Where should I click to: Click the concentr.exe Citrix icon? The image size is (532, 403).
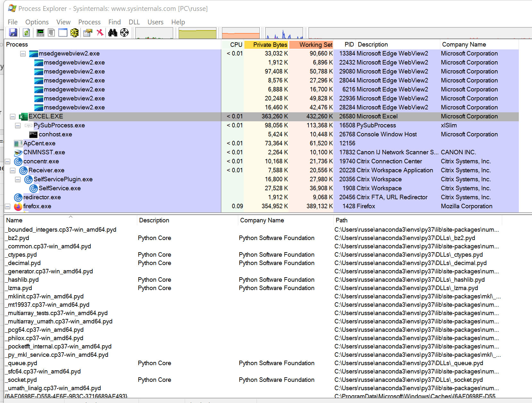click(x=18, y=161)
